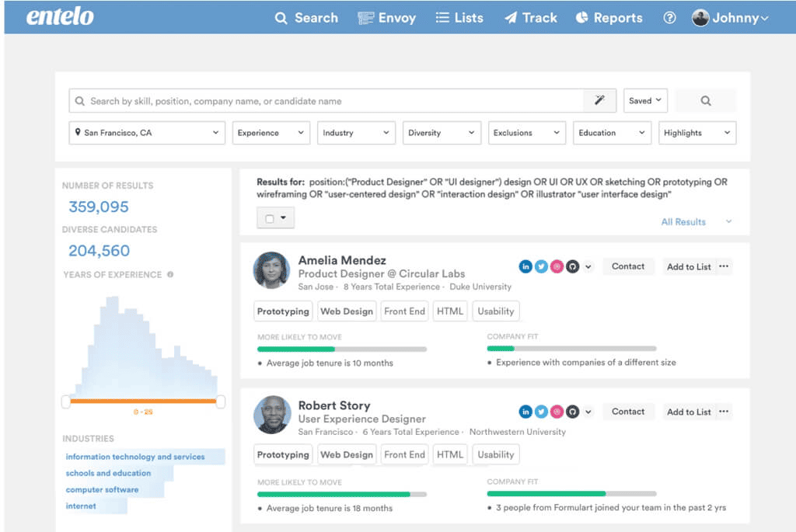796x532 pixels.
Task: Click the candidate search input field
Action: [x=326, y=101]
